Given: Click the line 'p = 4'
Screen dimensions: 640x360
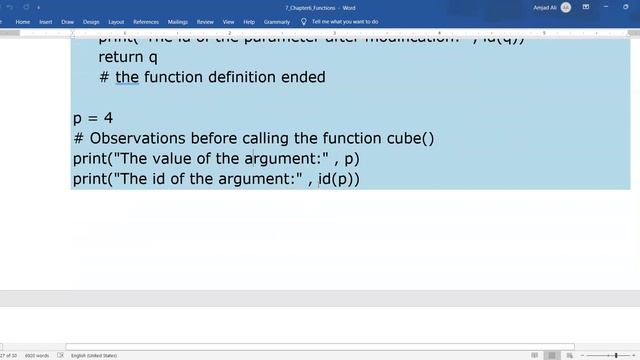Looking at the screenshot, I should [x=93, y=118].
